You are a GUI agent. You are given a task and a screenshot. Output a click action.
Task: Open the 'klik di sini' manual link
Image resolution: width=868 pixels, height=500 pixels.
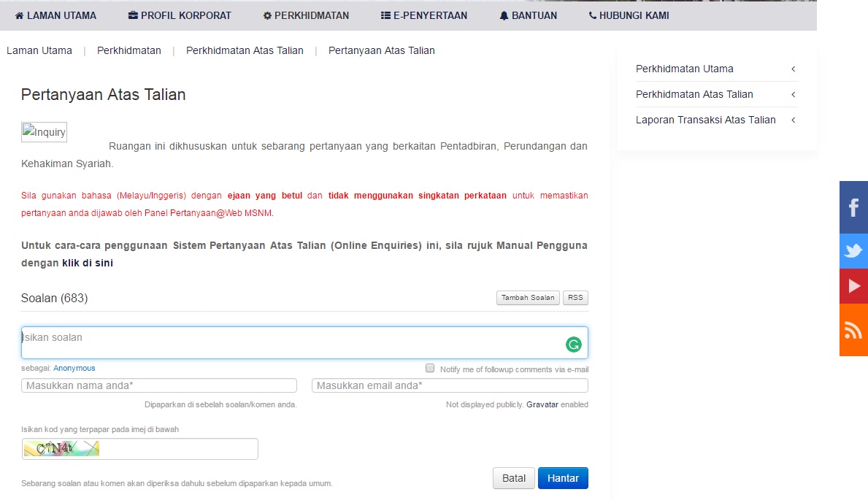coord(88,263)
